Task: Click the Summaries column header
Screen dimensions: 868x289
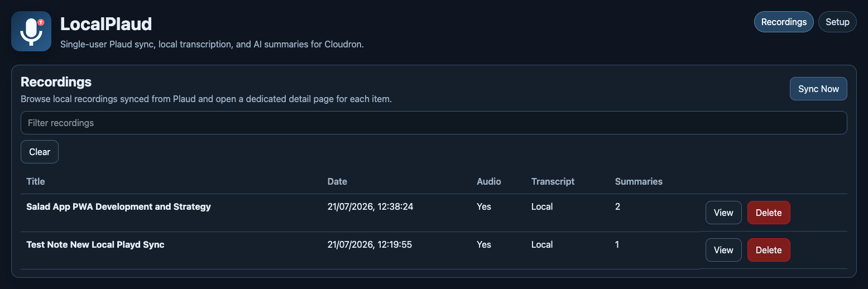Action: 639,181
